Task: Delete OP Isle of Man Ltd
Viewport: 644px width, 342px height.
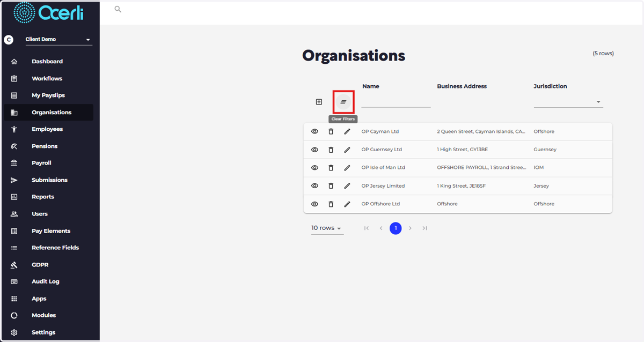Action: pos(331,168)
